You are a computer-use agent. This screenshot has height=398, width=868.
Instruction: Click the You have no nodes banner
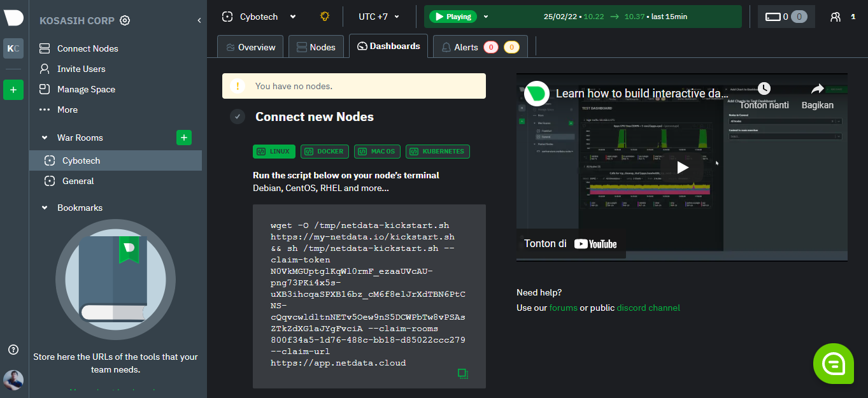coord(354,86)
